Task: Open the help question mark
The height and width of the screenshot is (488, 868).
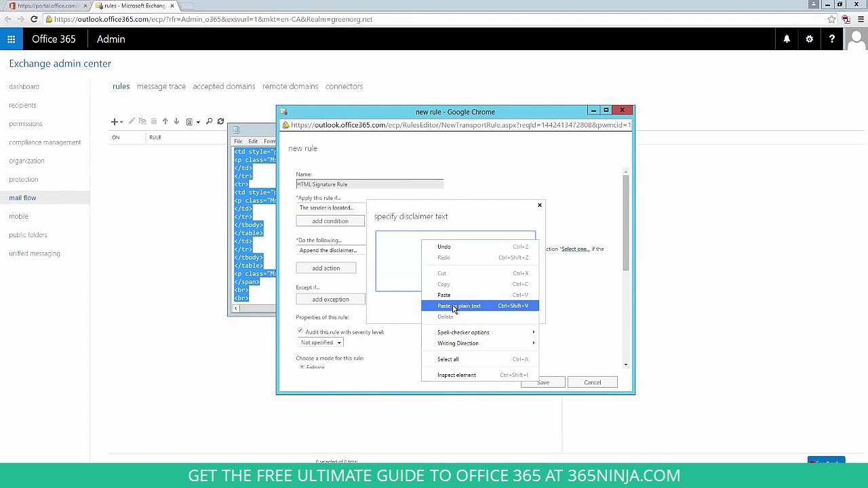Action: click(x=832, y=39)
